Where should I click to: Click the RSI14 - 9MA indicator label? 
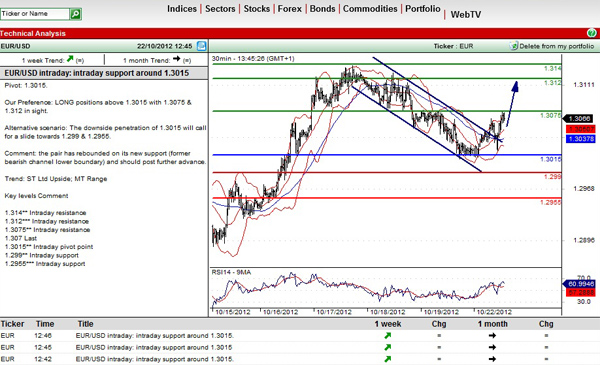(231, 272)
